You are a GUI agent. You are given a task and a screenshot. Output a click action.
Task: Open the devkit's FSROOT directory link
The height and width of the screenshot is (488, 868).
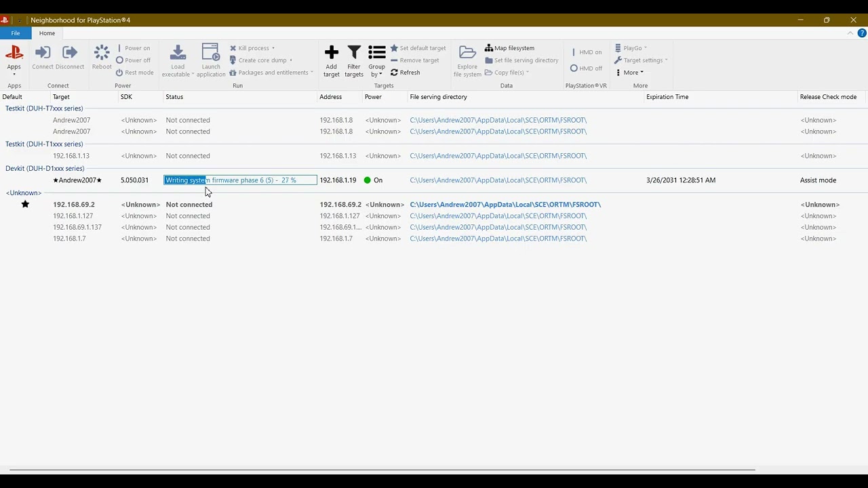coord(498,180)
